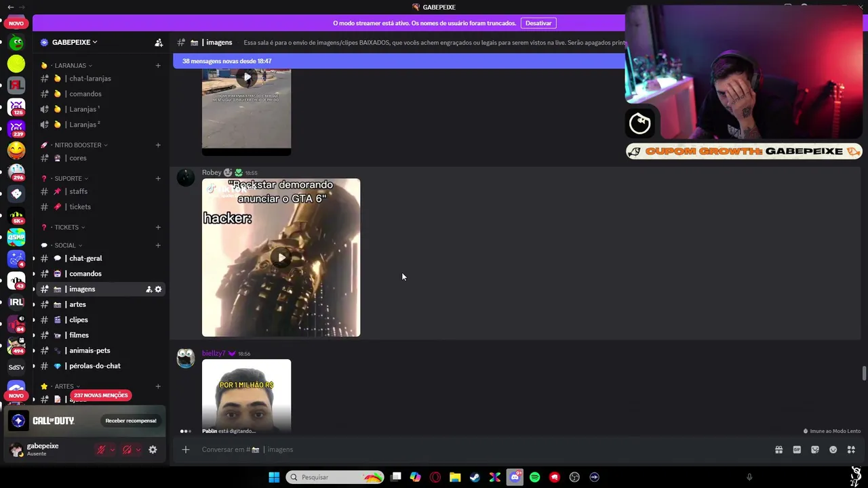The width and height of the screenshot is (868, 488).
Task: Open Steam from the taskbar
Action: 475,477
